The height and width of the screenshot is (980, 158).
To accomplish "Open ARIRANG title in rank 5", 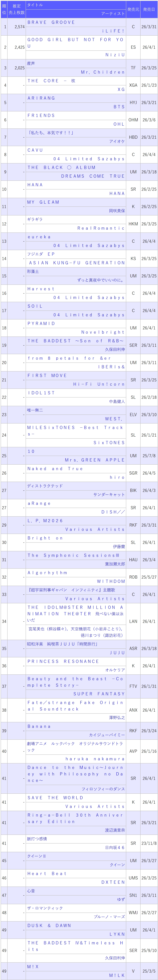I will click(x=41, y=98).
